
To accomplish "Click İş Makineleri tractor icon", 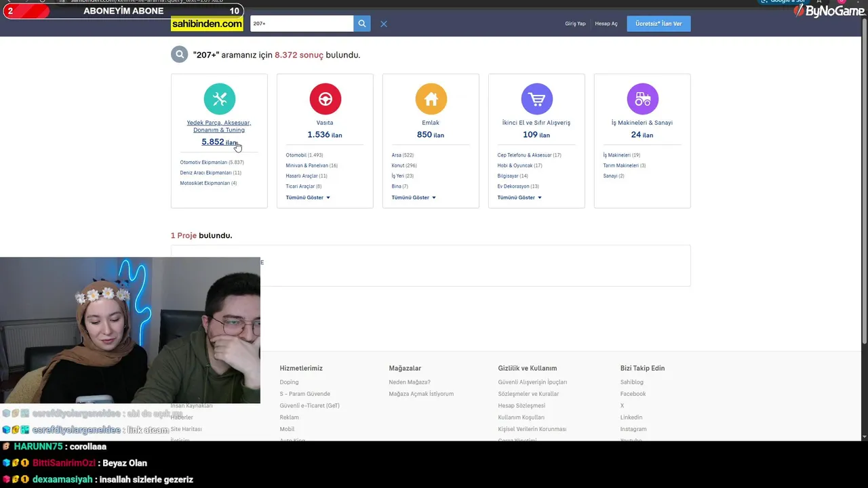I will (643, 99).
